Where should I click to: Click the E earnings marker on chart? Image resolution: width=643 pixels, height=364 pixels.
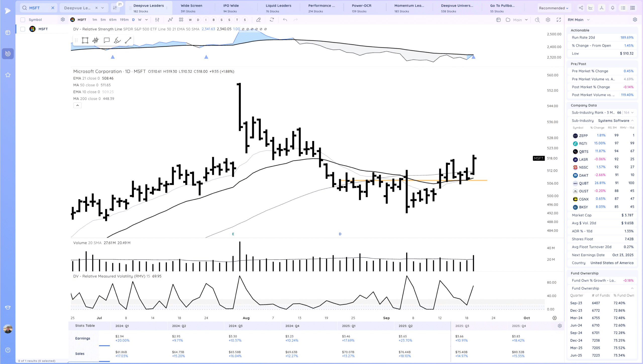(x=233, y=234)
